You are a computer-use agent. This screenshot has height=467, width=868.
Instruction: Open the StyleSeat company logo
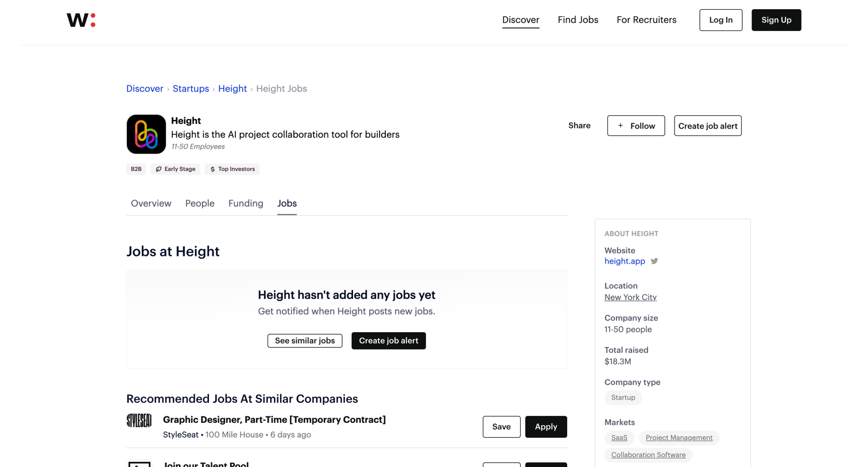coord(139,421)
